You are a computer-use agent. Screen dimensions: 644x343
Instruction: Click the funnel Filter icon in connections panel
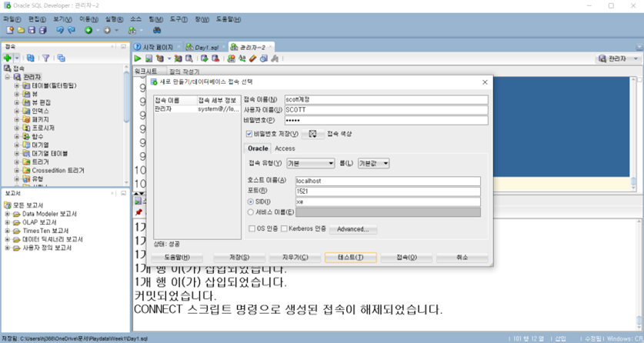coord(46,58)
